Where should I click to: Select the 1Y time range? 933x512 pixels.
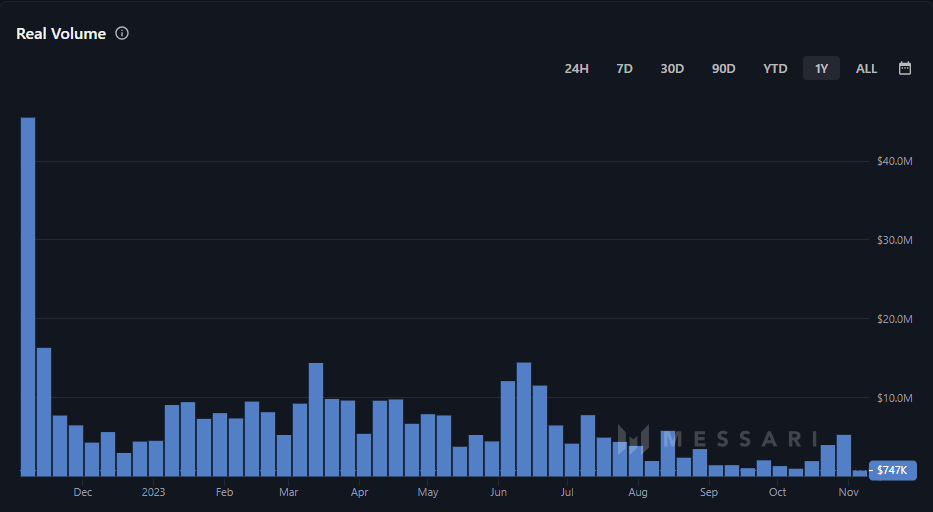(x=821, y=68)
